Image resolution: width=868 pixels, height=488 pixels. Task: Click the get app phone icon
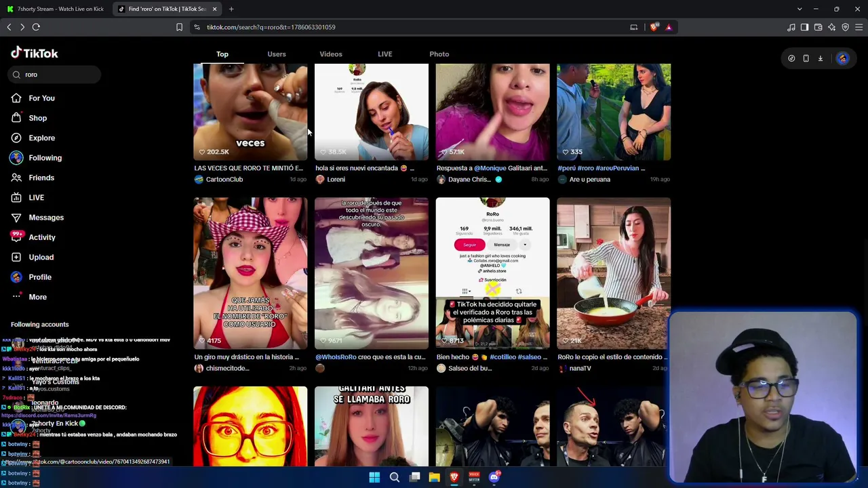[806, 58]
